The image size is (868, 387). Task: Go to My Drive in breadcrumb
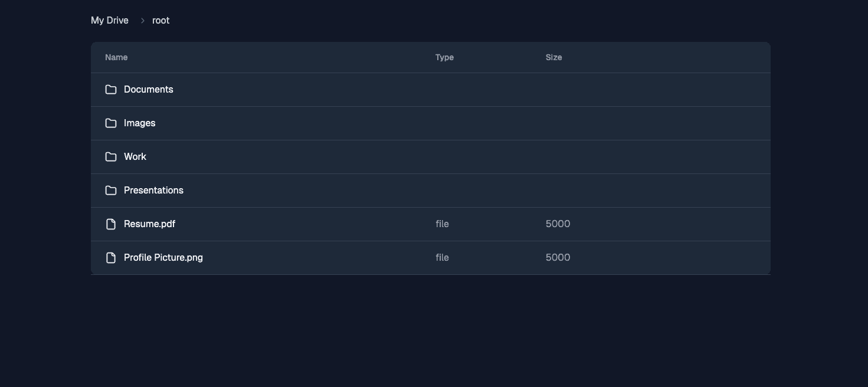click(110, 21)
